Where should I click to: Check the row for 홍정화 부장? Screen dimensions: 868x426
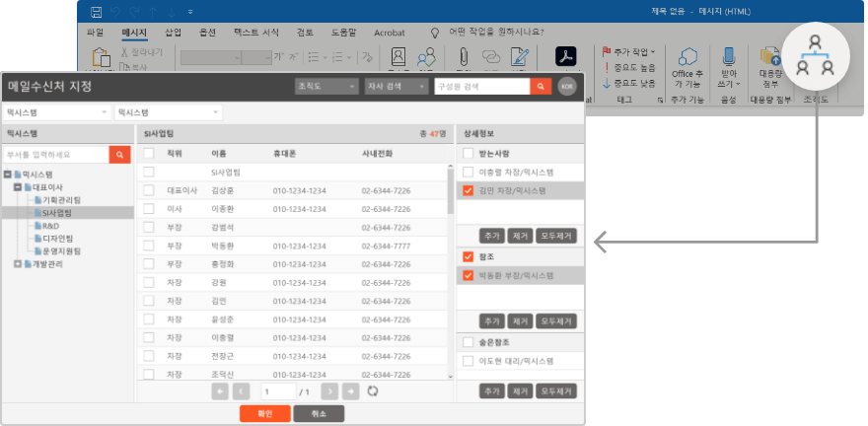[148, 264]
